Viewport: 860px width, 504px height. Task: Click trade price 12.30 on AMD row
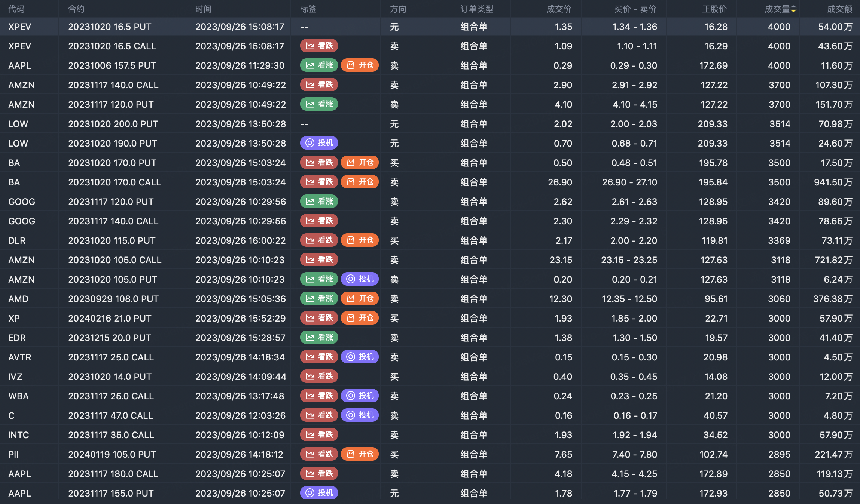pyautogui.click(x=561, y=299)
